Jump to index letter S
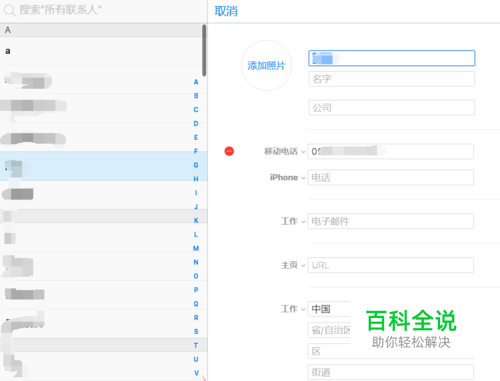The height and width of the screenshot is (381, 500). [x=196, y=331]
